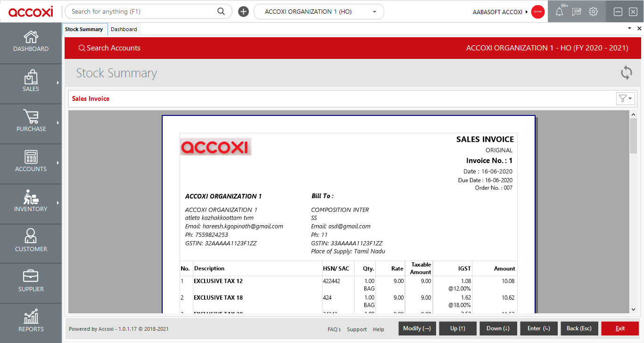Click the refresh icon beside Stock Summary

point(626,73)
